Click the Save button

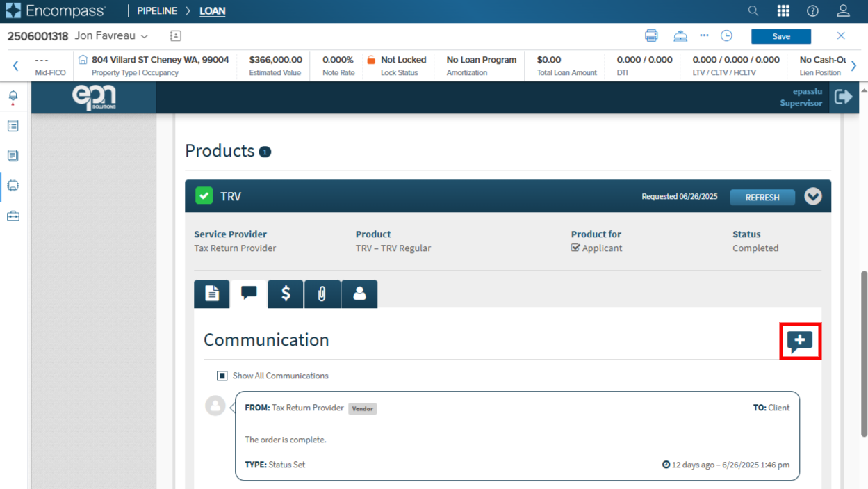tap(781, 36)
